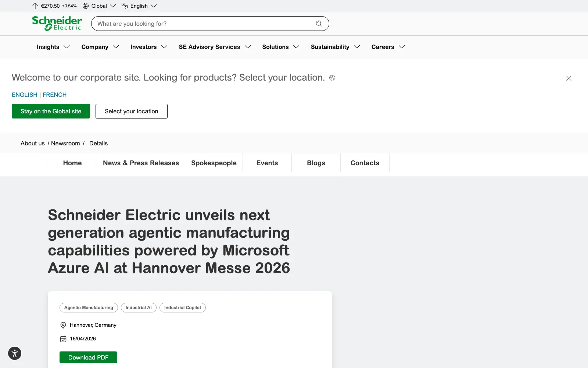Screen dimensions: 588x368
Task: Click the small globe icon after location text
Action: tap(332, 78)
